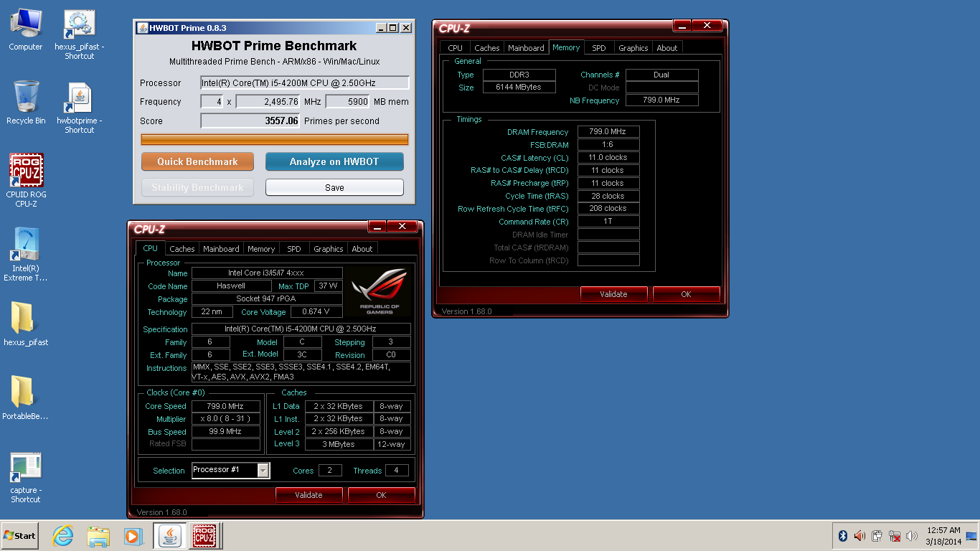Click the network tray icon
The height and width of the screenshot is (551, 980).
[x=895, y=536]
